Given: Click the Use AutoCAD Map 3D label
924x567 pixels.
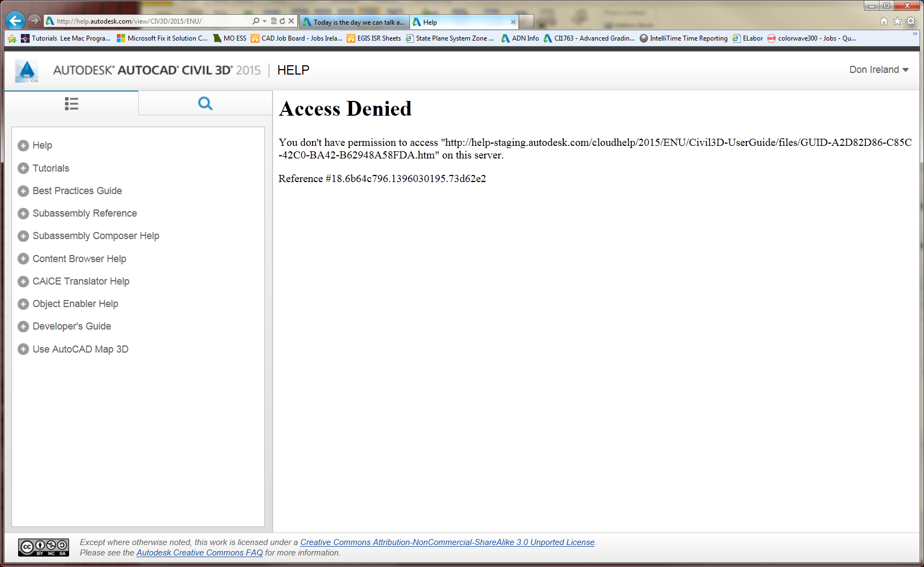Looking at the screenshot, I should [81, 349].
